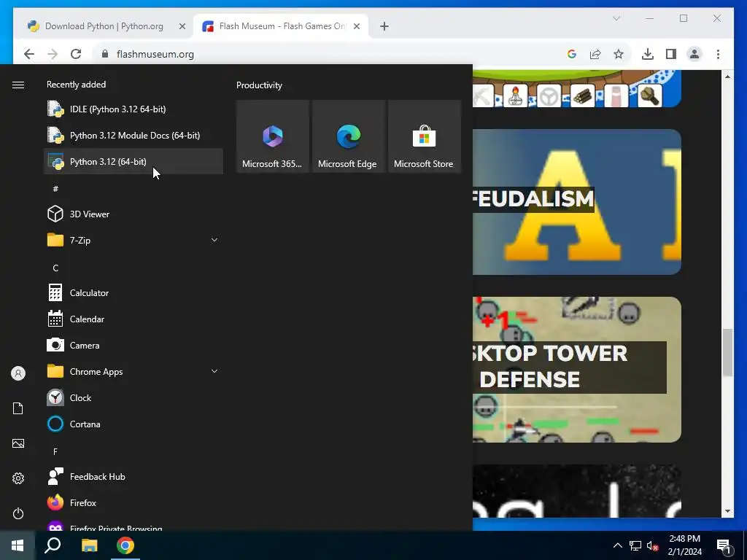The image size is (747, 560).
Task: Click the '#' letter header in app list
Action: [x=55, y=189]
